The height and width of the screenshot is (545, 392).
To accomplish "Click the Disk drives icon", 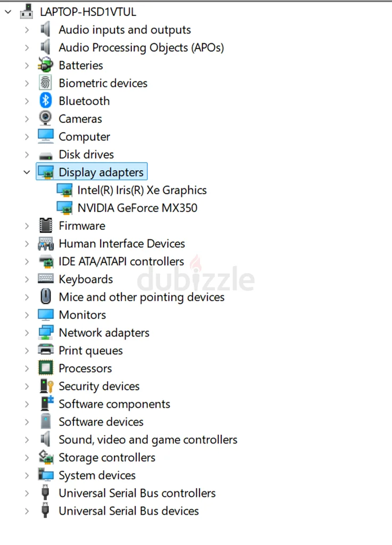I will point(46,155).
